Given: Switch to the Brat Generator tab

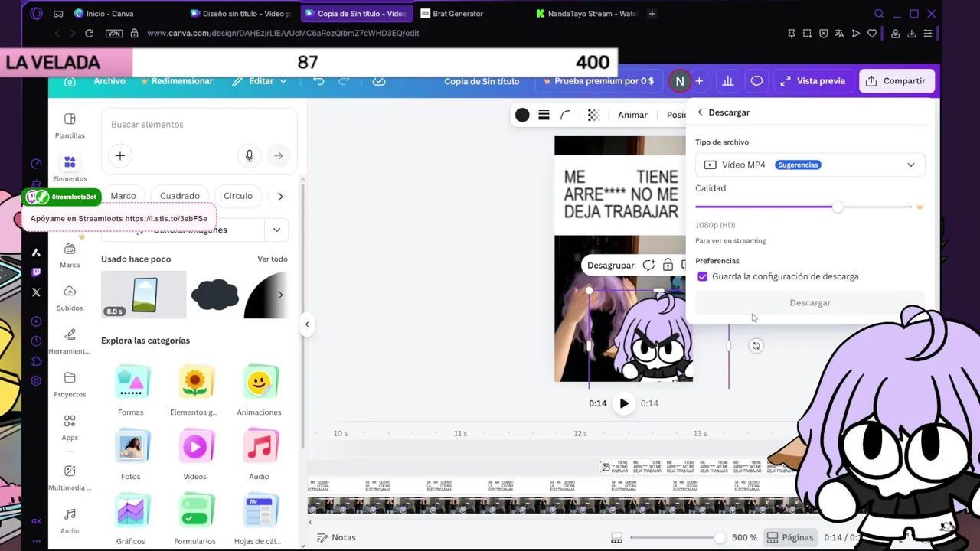Looking at the screenshot, I should (457, 14).
